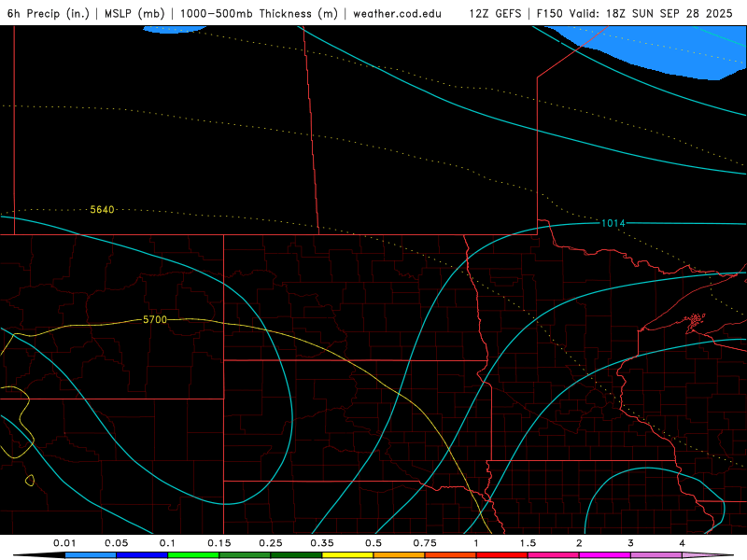Click the large blue precipitation area at top right

(x=667, y=50)
